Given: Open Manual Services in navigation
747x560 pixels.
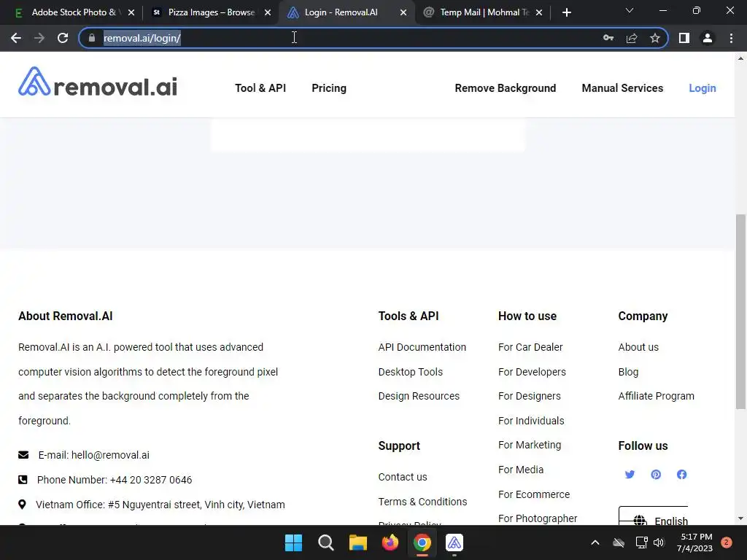Looking at the screenshot, I should 622,88.
